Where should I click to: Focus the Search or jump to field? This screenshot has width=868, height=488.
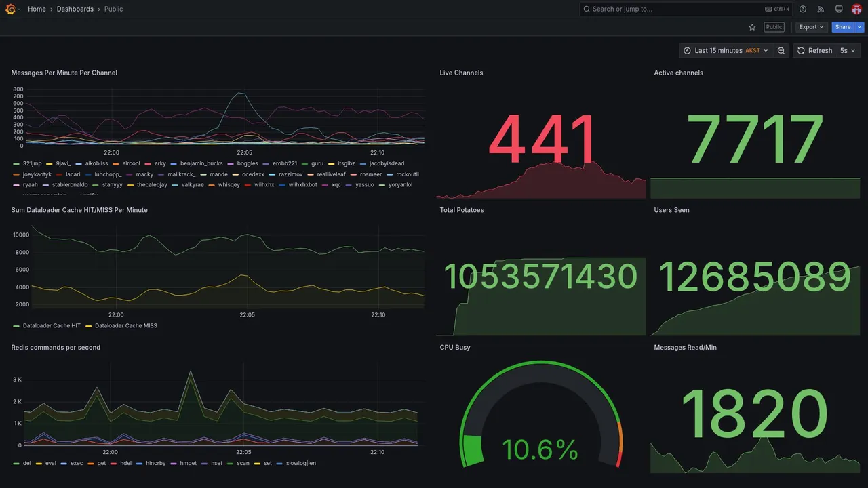[686, 9]
